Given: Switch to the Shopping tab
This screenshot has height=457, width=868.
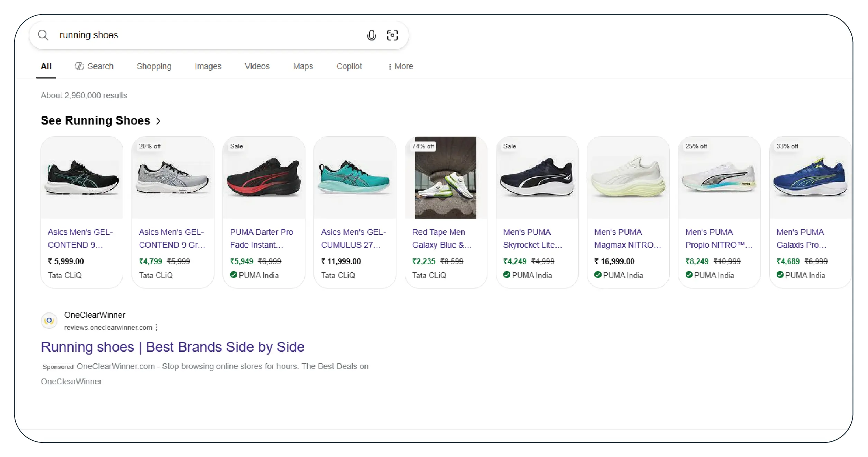Looking at the screenshot, I should [x=154, y=66].
